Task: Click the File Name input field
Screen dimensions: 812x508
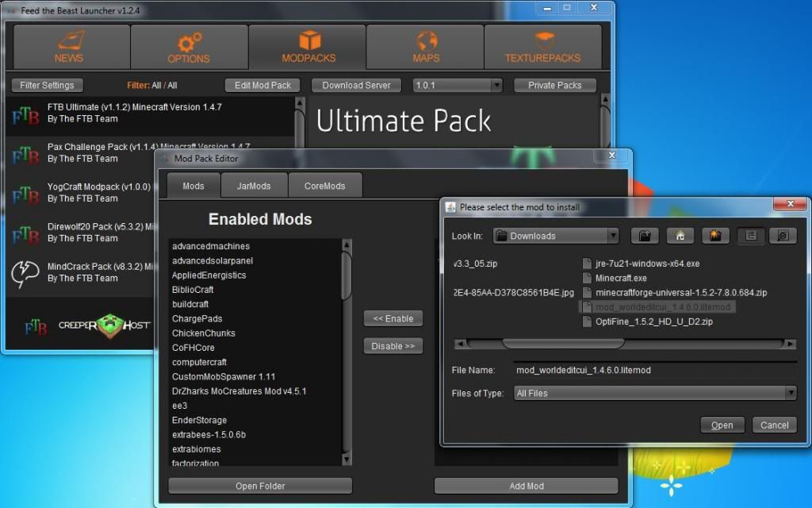Action: [x=655, y=370]
